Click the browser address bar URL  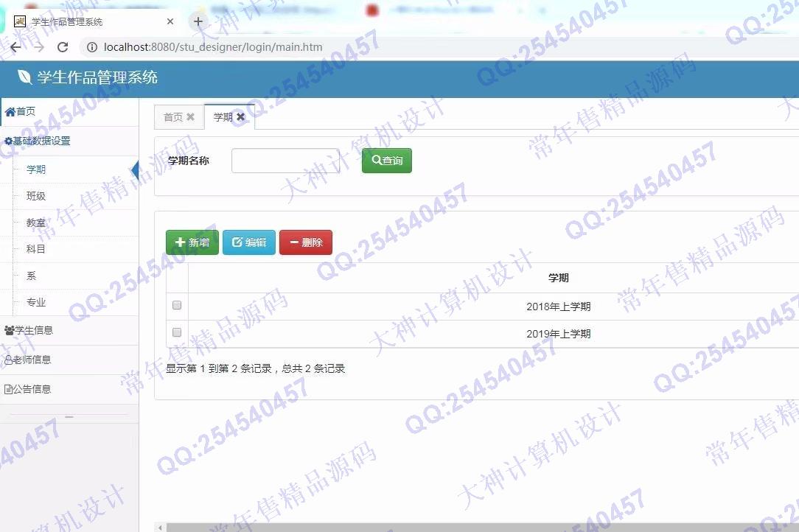213,47
